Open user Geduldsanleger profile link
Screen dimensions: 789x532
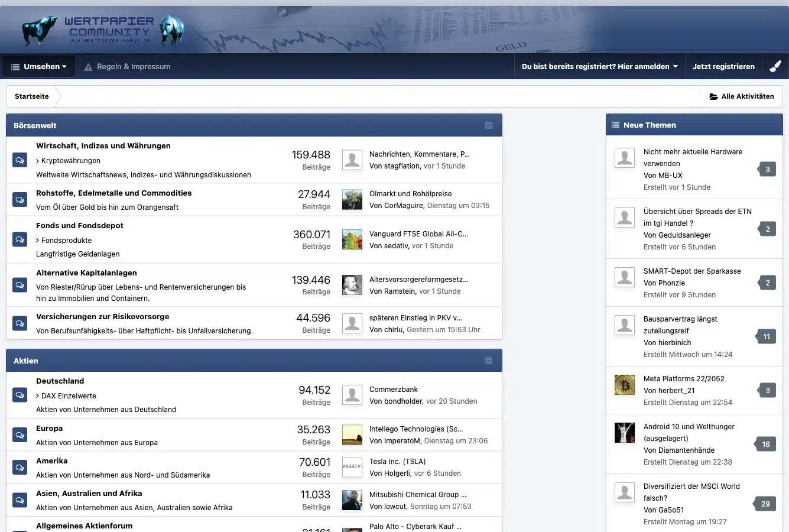tap(683, 235)
